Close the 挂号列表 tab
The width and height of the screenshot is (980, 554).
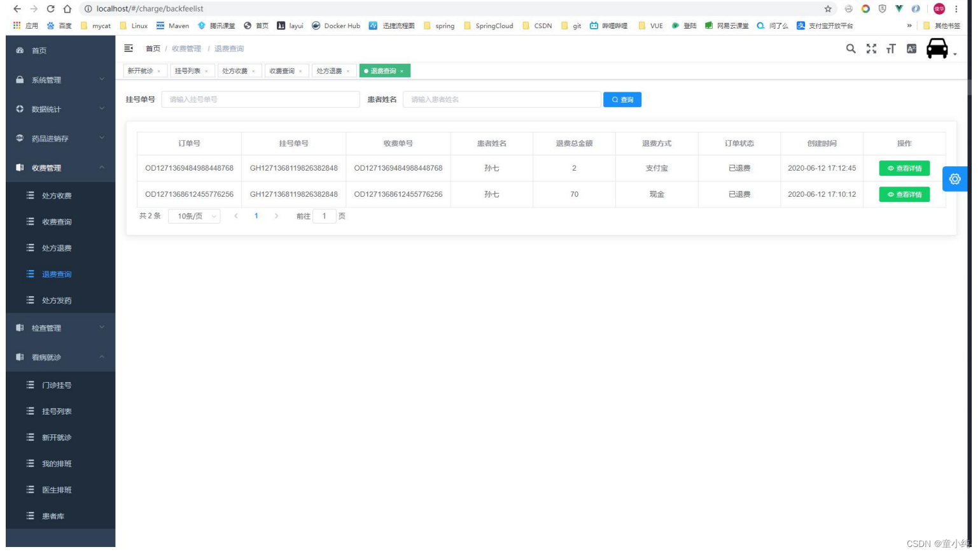[206, 71]
